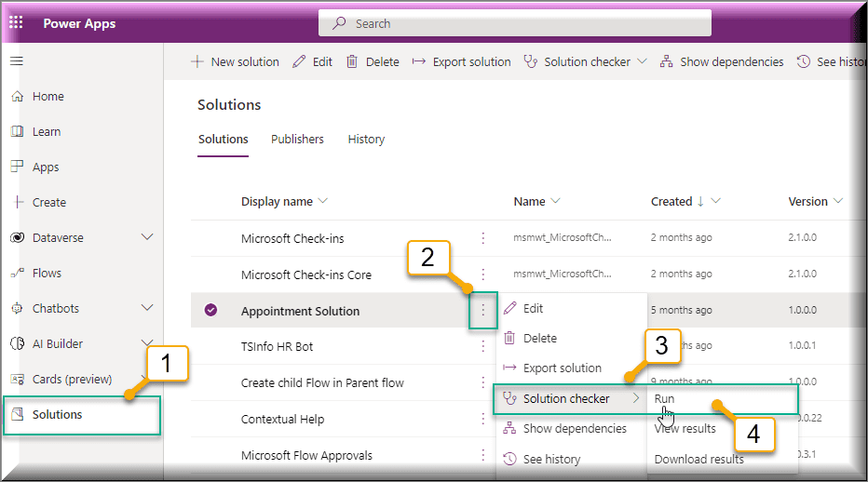The height and width of the screenshot is (482, 868).
Task: Open the toolbar Solution checker dropdown arrow
Action: [x=642, y=61]
